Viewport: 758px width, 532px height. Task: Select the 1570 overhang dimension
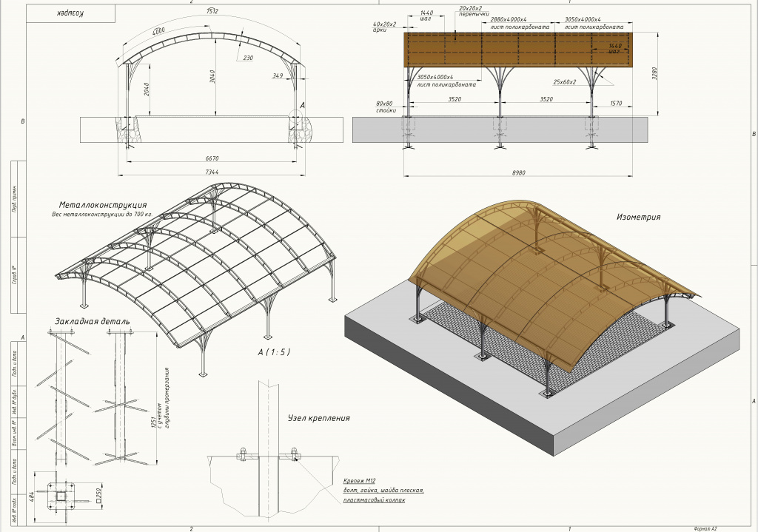(x=615, y=105)
